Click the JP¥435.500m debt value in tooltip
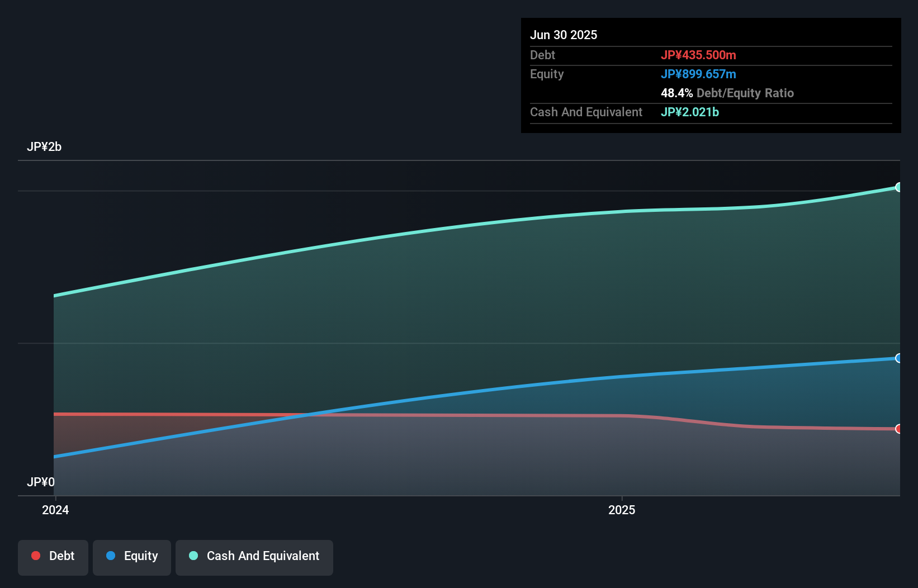 click(699, 55)
